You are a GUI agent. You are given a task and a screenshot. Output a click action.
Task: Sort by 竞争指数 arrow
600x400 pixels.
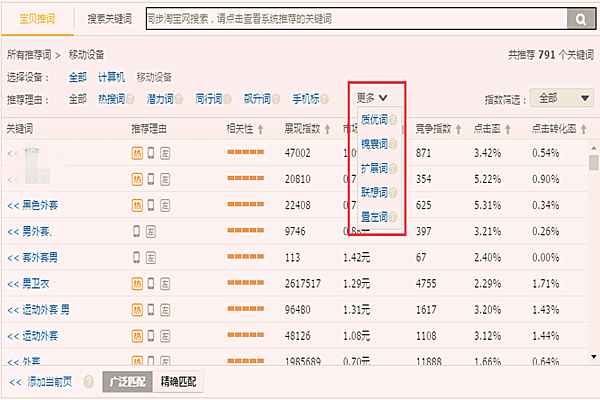pyautogui.click(x=458, y=129)
